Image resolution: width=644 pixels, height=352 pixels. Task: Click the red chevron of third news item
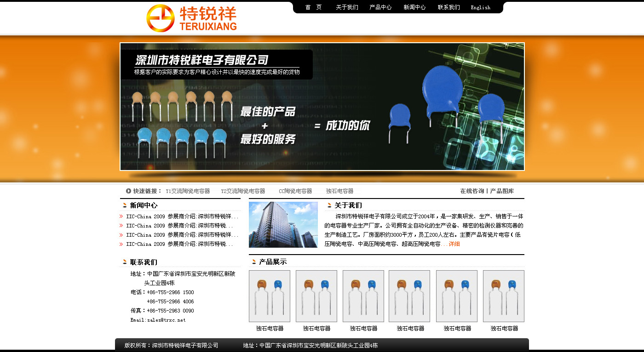coord(121,235)
